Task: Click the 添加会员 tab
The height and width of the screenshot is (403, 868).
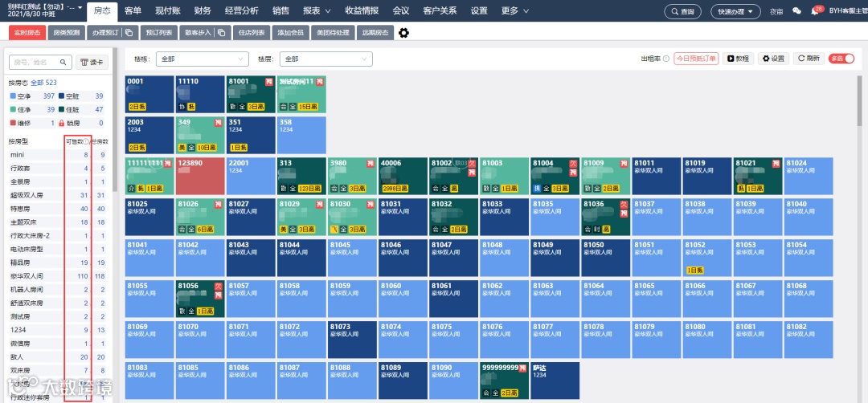Action: click(291, 33)
